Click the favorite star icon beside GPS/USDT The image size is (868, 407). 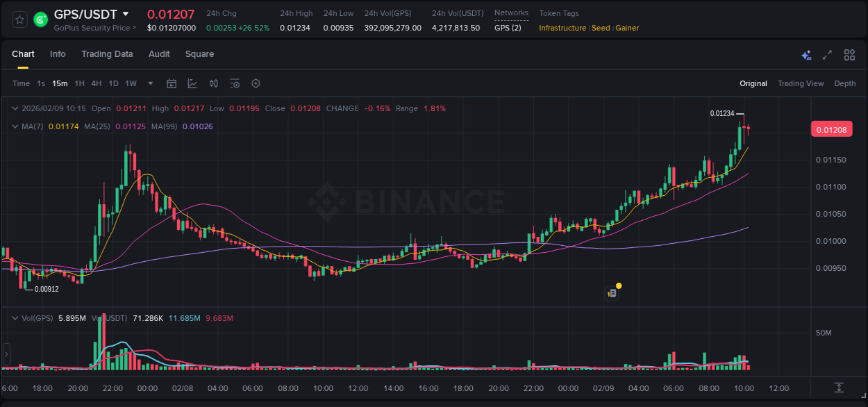(19, 19)
